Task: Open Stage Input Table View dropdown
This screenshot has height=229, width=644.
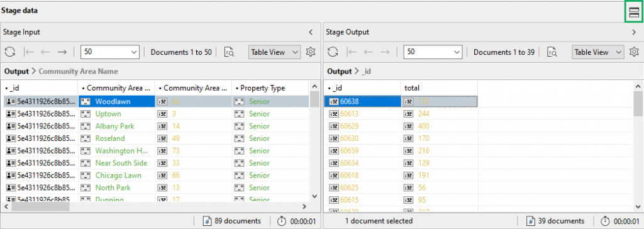Action: pos(274,52)
